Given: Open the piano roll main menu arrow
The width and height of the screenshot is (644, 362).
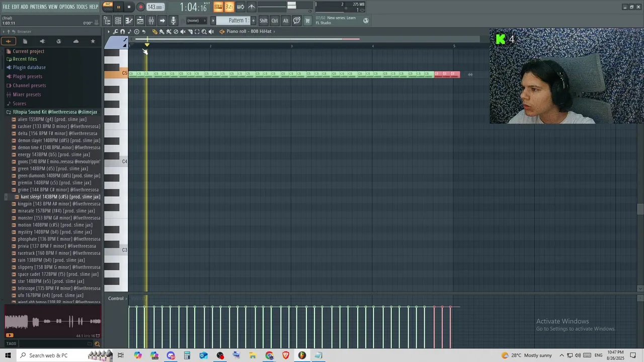Looking at the screenshot, I should (108, 32).
